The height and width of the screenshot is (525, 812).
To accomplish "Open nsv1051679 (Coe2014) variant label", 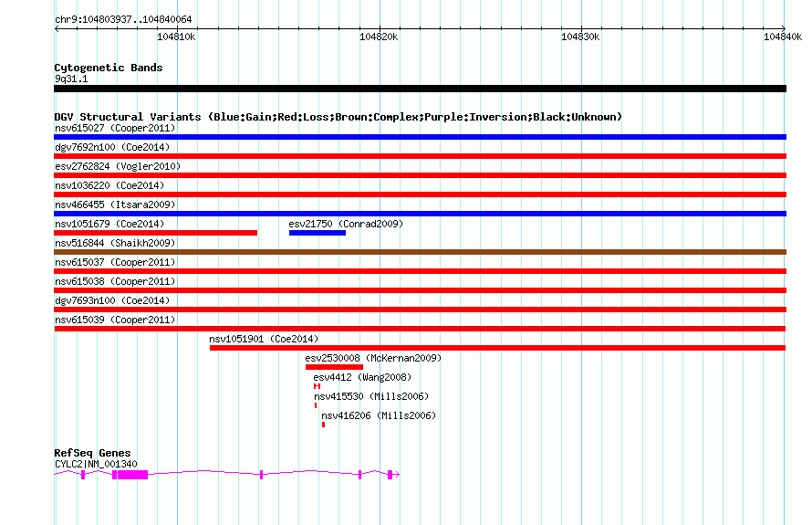I will coord(109,224).
